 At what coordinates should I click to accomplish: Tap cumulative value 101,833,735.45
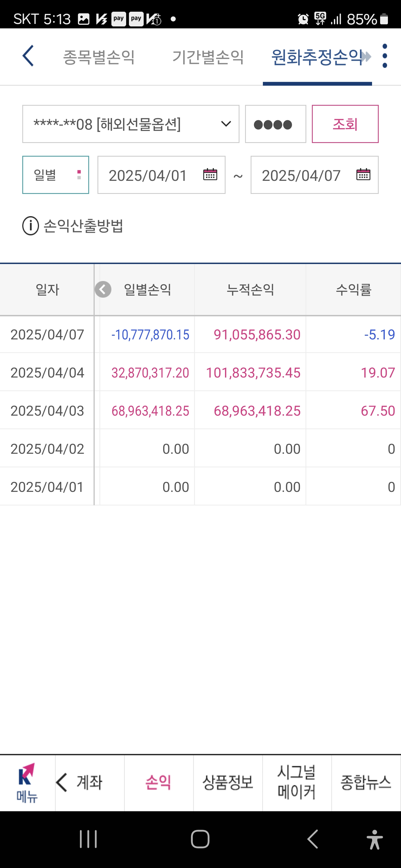pos(253,373)
